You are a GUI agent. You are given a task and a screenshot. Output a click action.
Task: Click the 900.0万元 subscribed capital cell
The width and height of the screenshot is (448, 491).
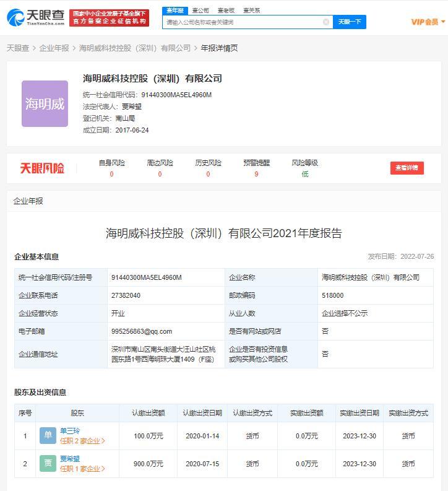(x=149, y=464)
